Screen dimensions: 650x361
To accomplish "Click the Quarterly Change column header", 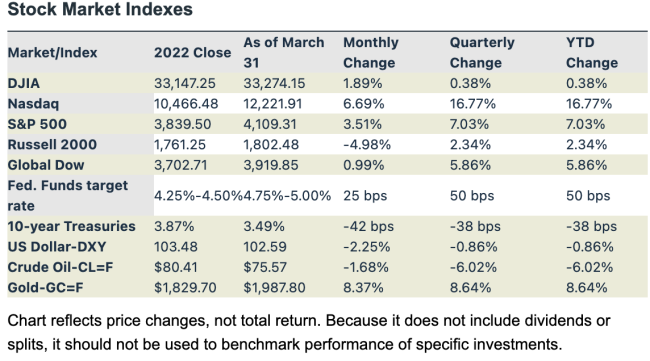I will tap(482, 53).
